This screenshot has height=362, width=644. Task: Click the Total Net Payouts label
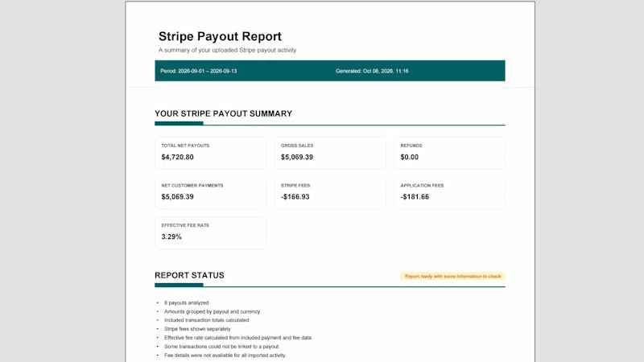point(185,146)
